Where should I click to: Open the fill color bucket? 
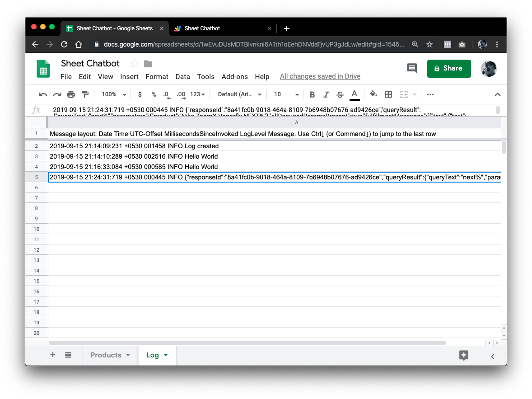click(x=373, y=94)
